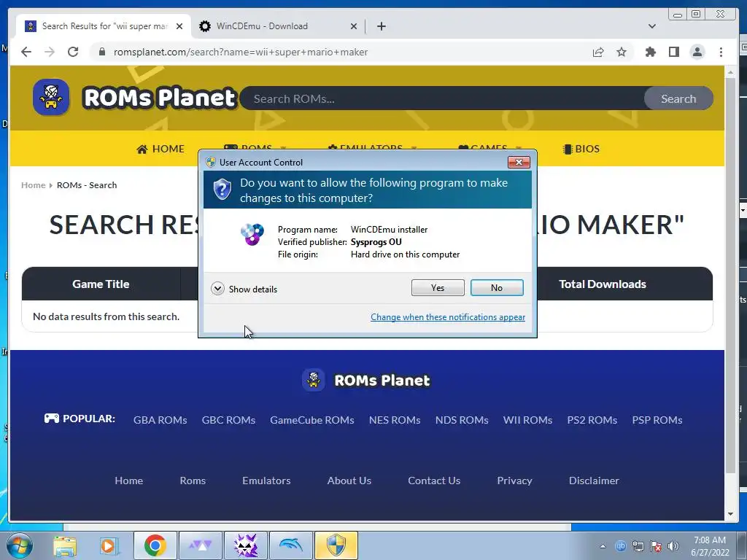Bookmark this page with star icon
Image resolution: width=747 pixels, height=560 pixels.
coord(622,52)
